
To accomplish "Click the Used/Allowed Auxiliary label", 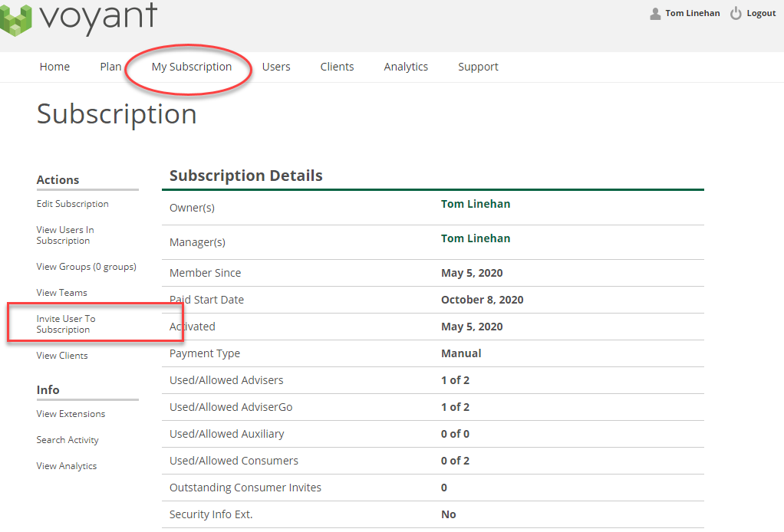I will pos(227,434).
